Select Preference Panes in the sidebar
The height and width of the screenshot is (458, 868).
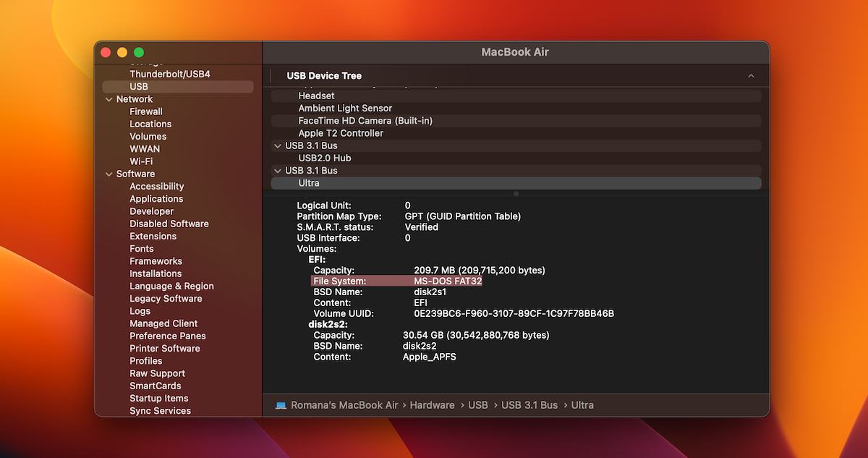click(x=168, y=336)
